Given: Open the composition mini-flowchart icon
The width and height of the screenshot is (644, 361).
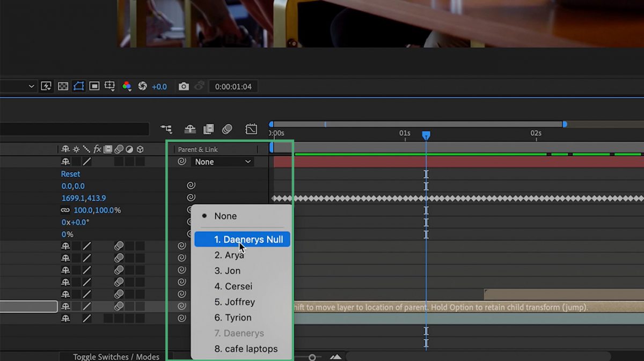Looking at the screenshot, I should (166, 129).
